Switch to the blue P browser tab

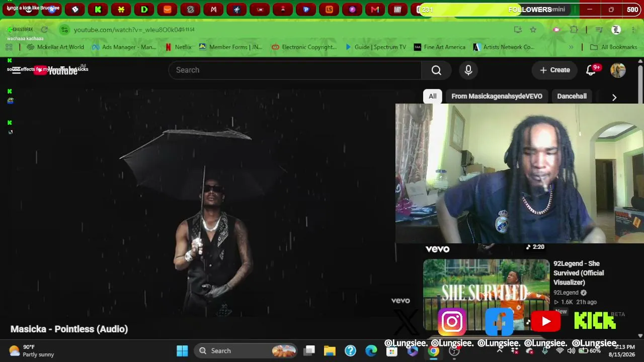[x=306, y=10]
